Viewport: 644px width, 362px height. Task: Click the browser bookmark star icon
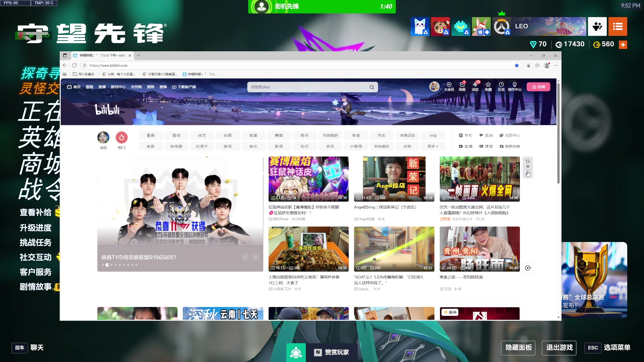(x=517, y=65)
